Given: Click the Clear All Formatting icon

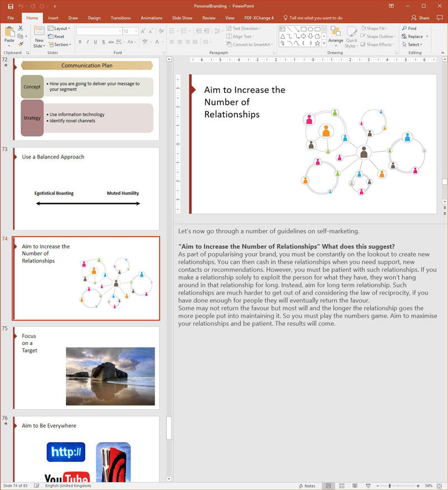Looking at the screenshot, I should (161, 31).
